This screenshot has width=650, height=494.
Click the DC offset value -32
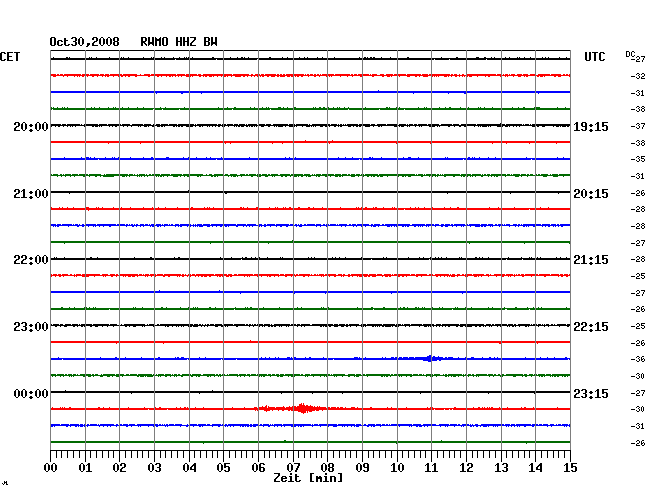click(638, 76)
